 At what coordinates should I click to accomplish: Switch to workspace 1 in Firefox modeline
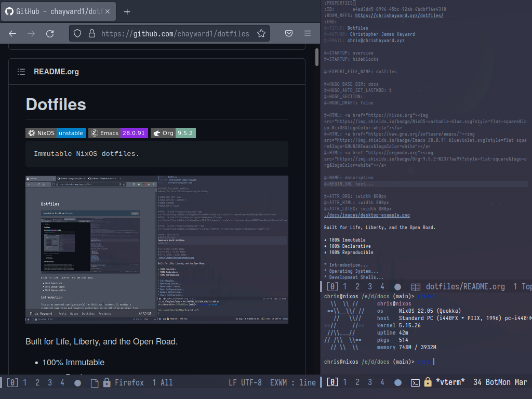click(x=25, y=383)
